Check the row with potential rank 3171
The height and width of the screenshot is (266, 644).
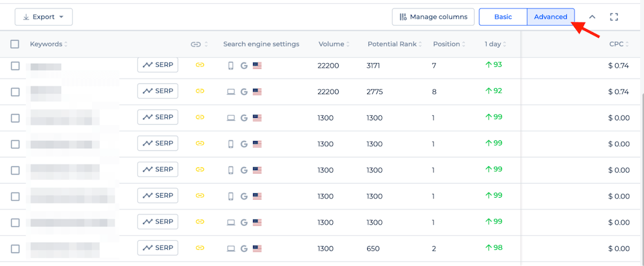15,66
